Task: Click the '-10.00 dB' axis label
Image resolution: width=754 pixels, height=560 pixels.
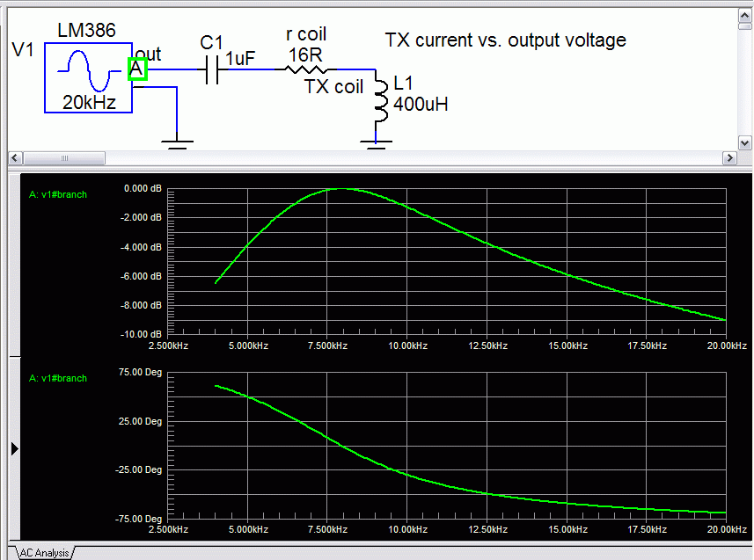Action: point(141,334)
